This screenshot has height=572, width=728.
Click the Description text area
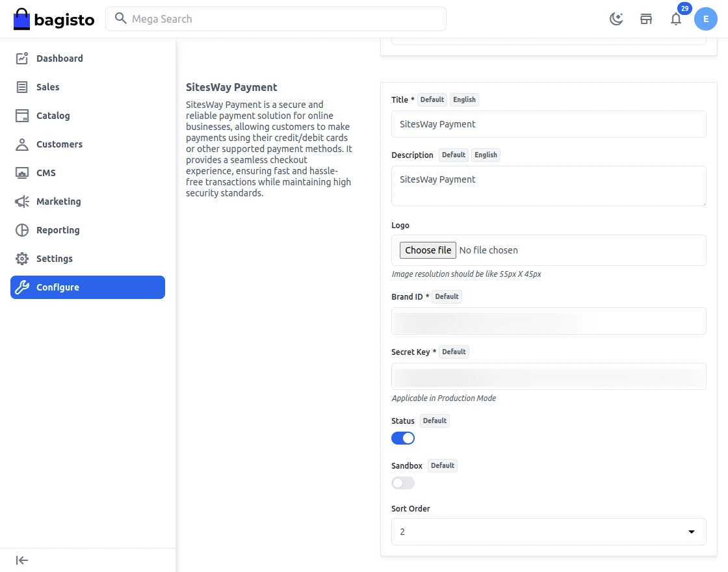pos(549,186)
